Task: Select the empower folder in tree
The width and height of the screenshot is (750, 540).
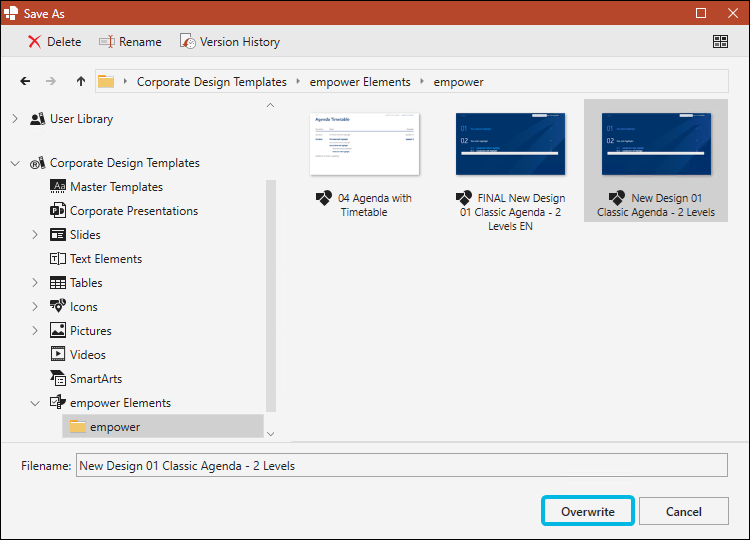Action: coord(163,427)
